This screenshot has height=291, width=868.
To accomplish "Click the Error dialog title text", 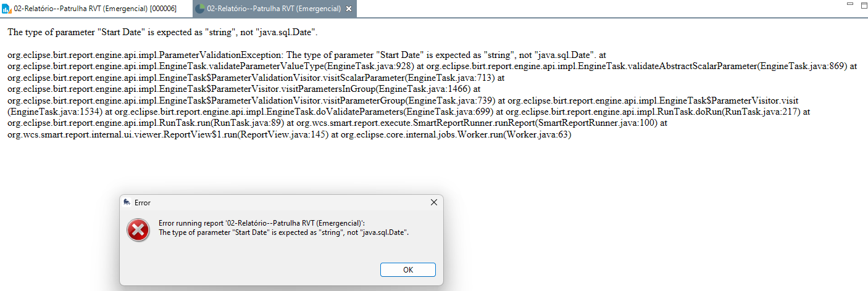I will 143,203.
